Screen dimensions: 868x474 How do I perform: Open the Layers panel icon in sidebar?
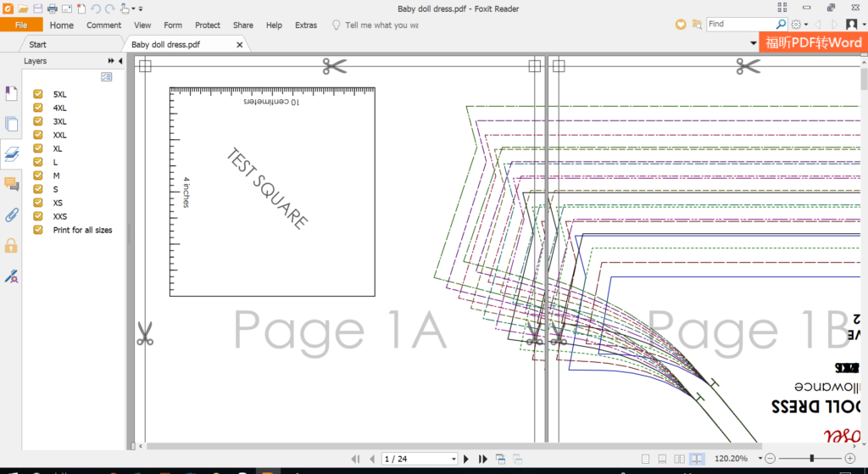[x=11, y=153]
